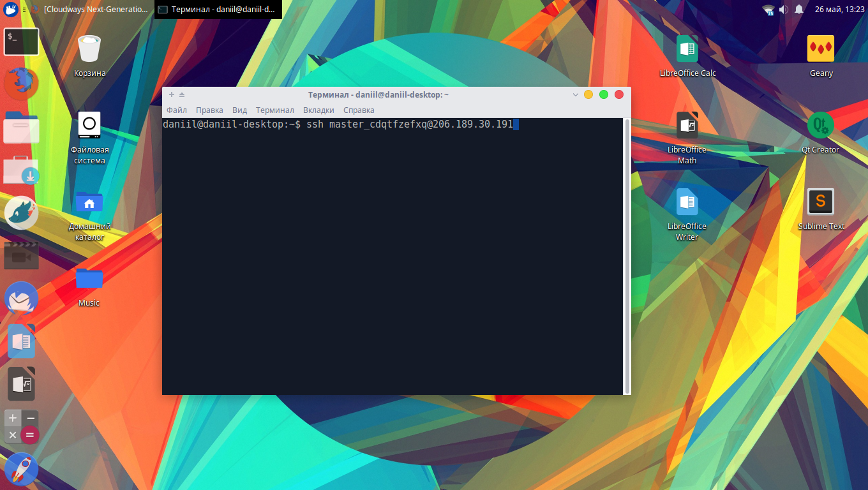The height and width of the screenshot is (490, 868).
Task: Open the Файл menu in the terminal
Action: tap(177, 110)
